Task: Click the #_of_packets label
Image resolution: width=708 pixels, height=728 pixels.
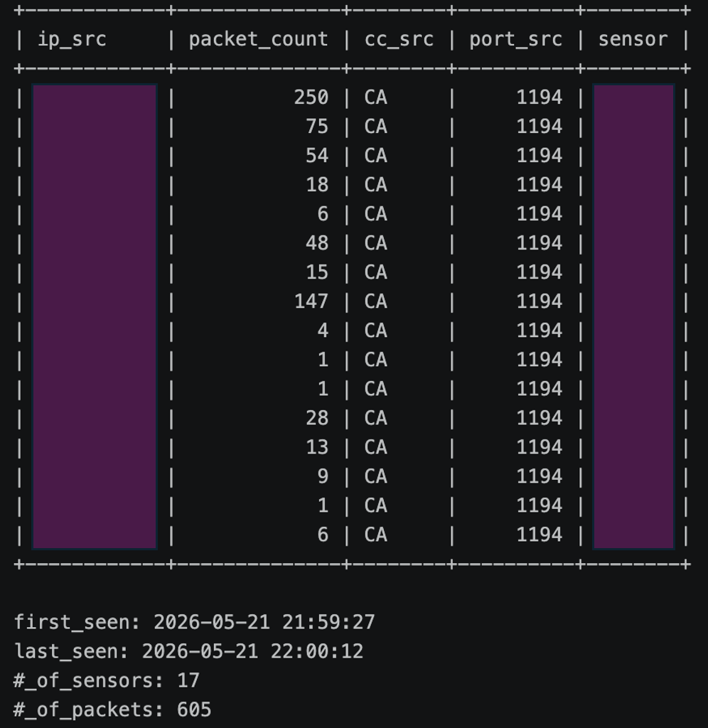Action: tap(89, 710)
